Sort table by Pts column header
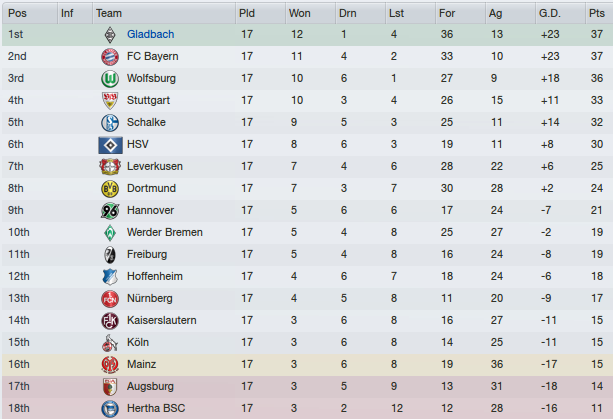This screenshot has width=613, height=419. click(x=599, y=13)
